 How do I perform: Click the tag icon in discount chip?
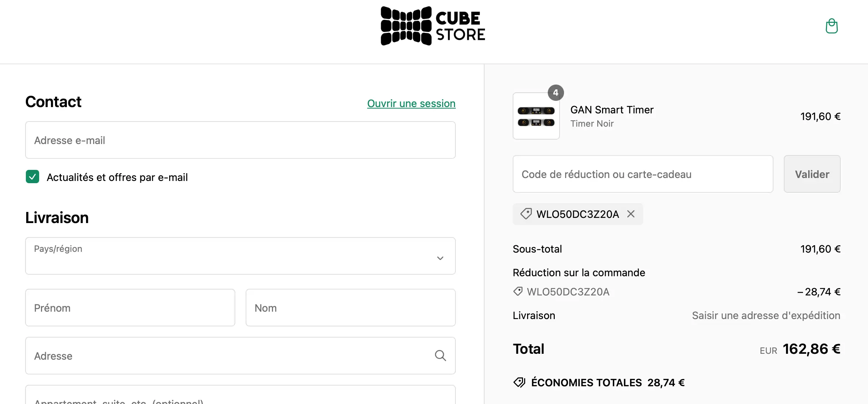[526, 214]
